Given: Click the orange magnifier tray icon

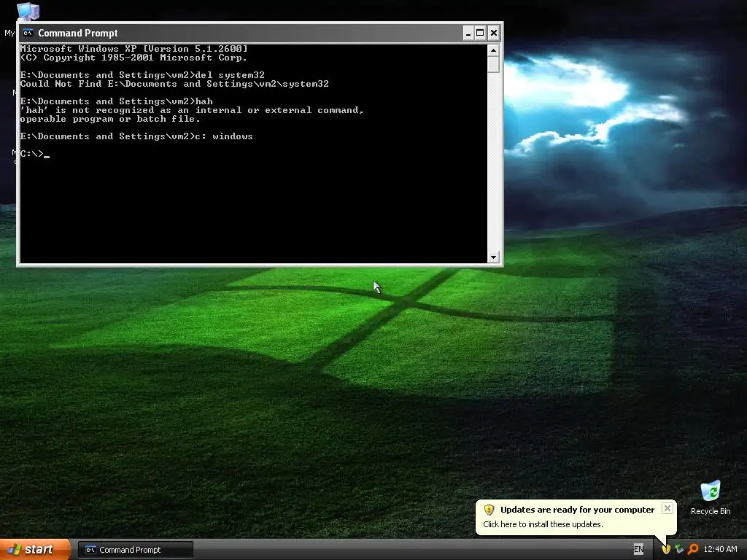Looking at the screenshot, I should [x=693, y=549].
